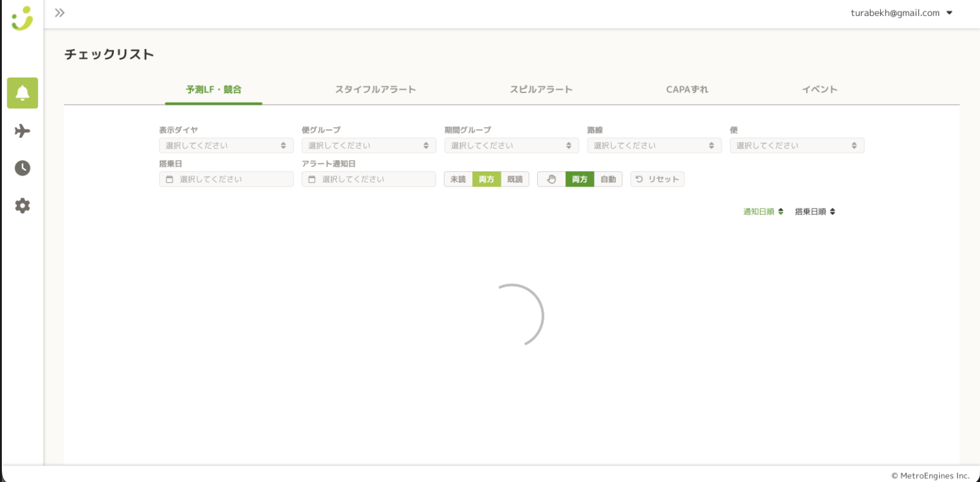Sort by 搭乗日順

tap(815, 212)
